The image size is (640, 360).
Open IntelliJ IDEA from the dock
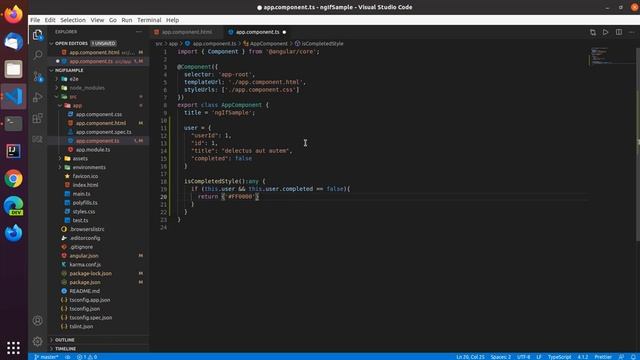tap(13, 151)
